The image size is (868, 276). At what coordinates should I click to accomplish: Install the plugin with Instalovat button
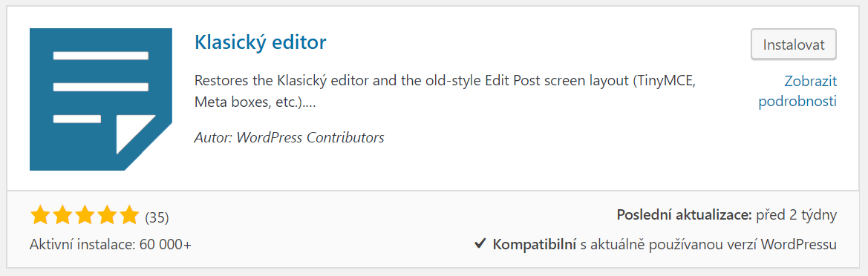pos(793,45)
